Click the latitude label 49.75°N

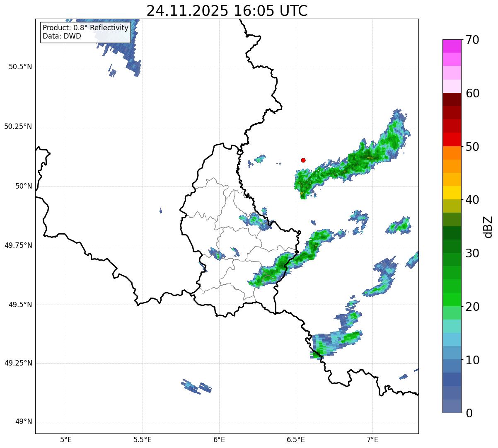(x=18, y=245)
